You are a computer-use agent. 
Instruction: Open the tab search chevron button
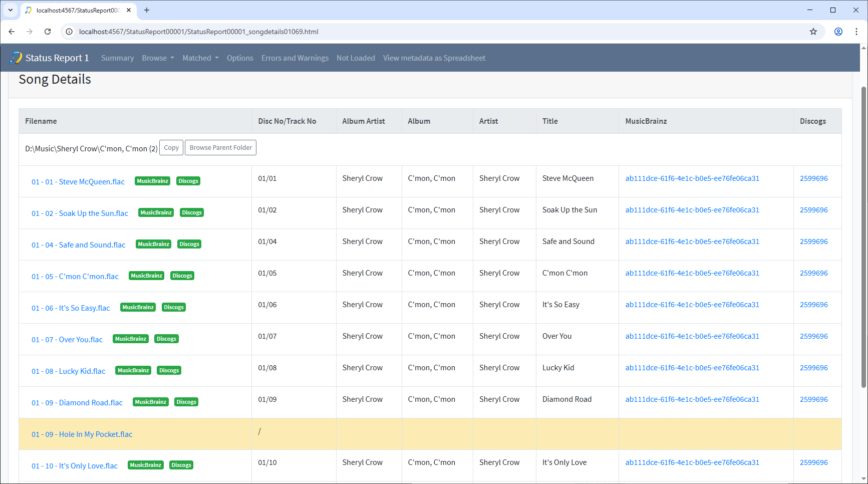point(10,10)
